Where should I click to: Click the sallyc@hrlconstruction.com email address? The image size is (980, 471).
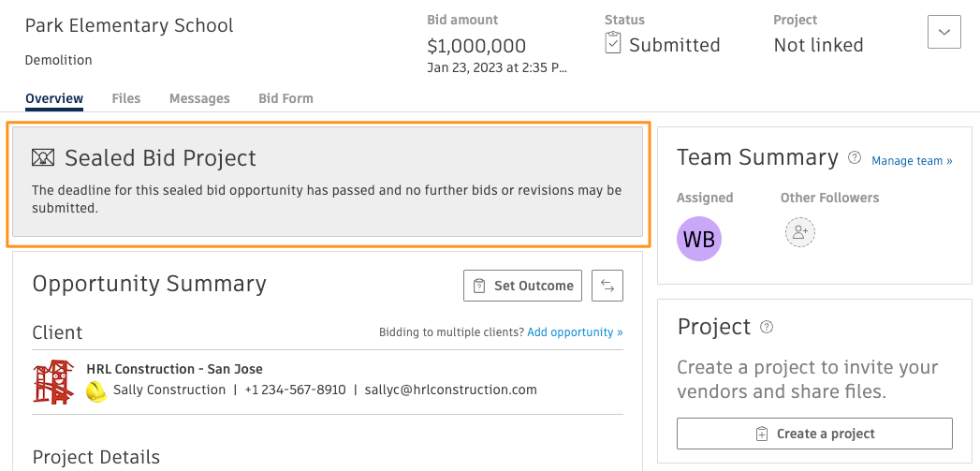pos(450,390)
